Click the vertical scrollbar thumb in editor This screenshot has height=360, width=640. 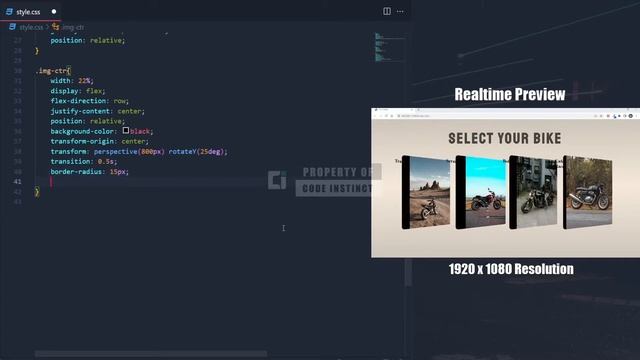tap(408, 273)
